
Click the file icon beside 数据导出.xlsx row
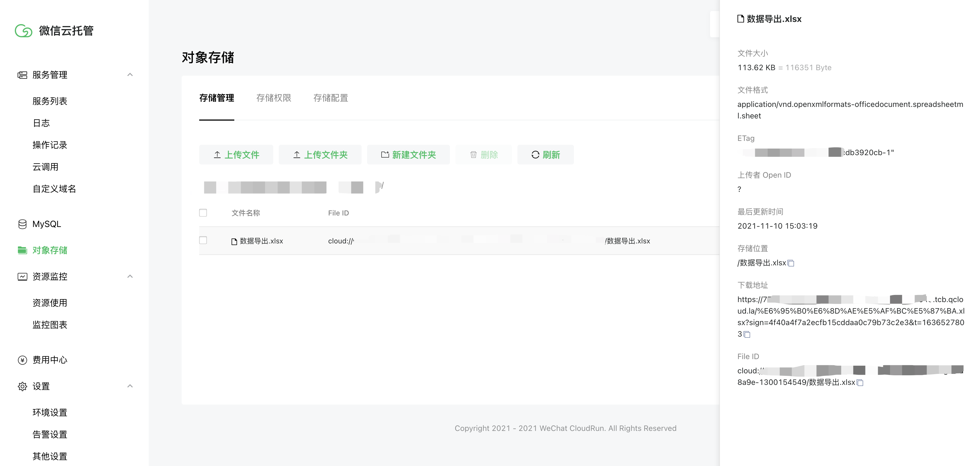[x=234, y=241]
